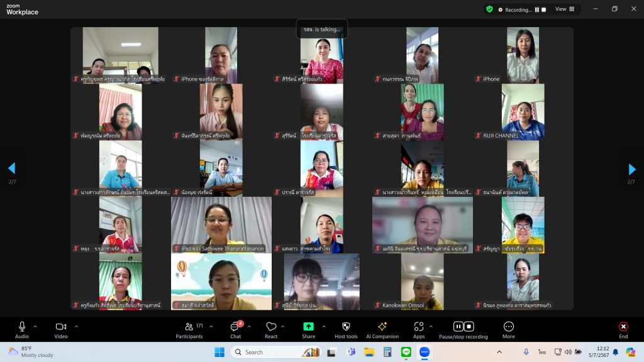The height and width of the screenshot is (362, 644).
Task: Open the Chat panel
Action: click(235, 327)
